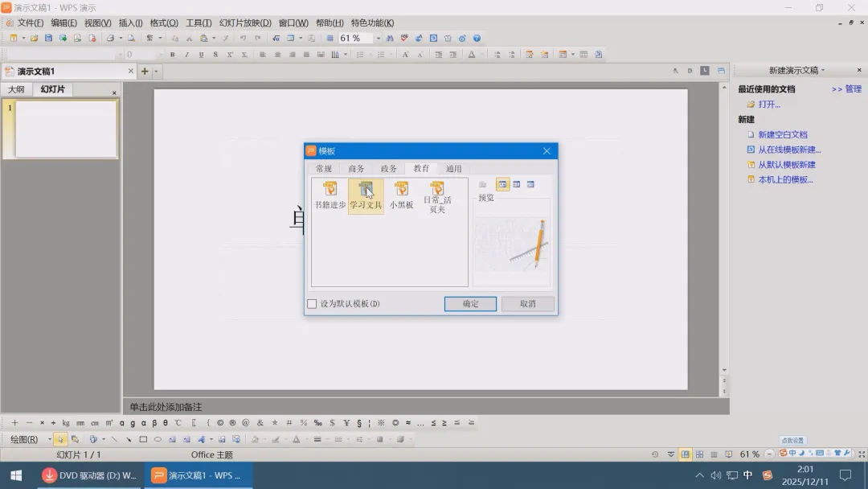Switch template dialog to large icon view
Screen dimensions: 868x489
click(502, 184)
